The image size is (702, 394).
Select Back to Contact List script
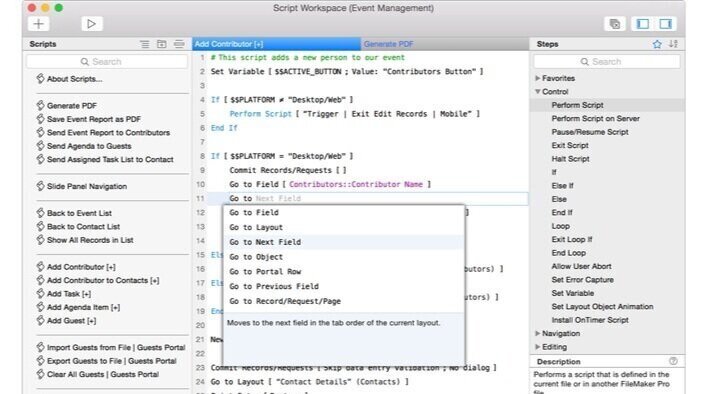tap(78, 227)
